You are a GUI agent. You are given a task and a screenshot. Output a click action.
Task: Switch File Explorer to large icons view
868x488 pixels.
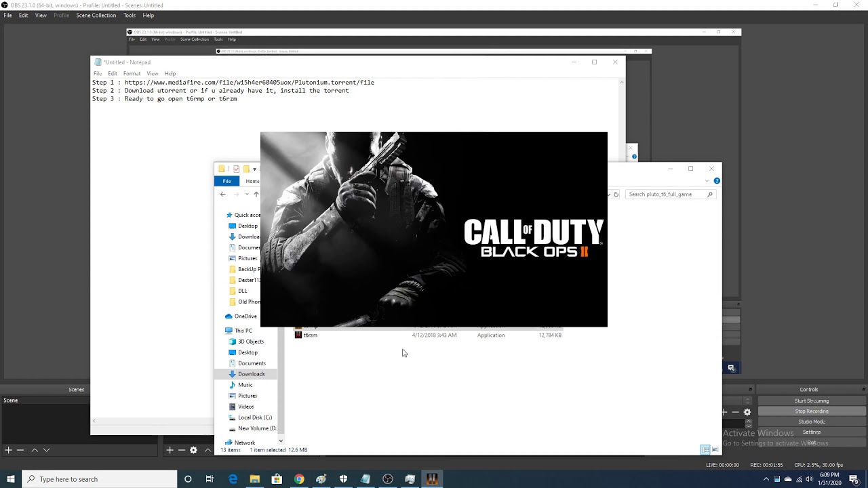click(x=715, y=449)
